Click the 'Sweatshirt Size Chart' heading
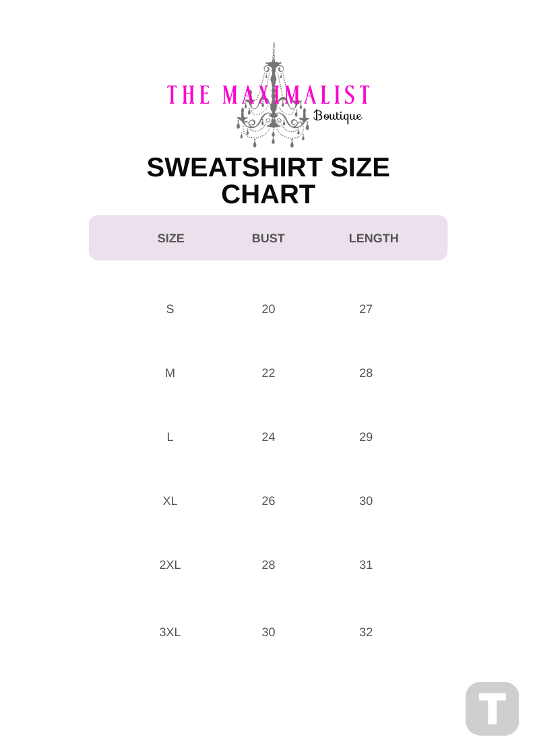Viewport: 537px width, 756px height. (268, 180)
